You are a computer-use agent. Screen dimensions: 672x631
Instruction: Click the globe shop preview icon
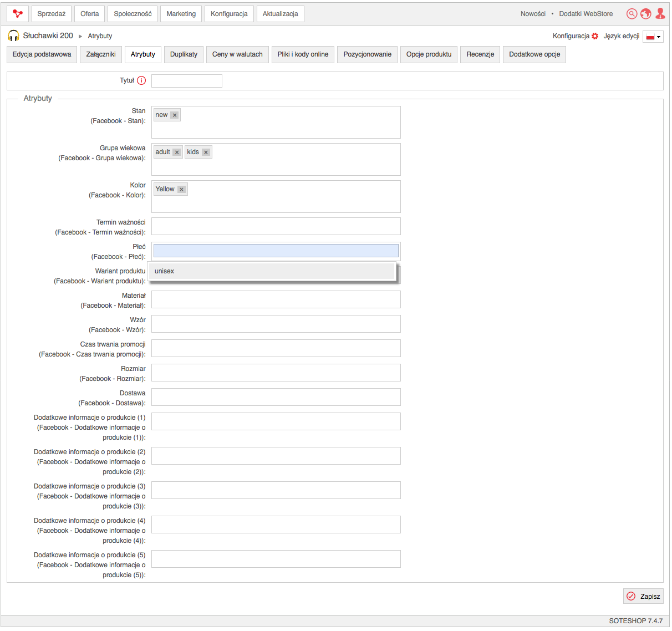645,14
